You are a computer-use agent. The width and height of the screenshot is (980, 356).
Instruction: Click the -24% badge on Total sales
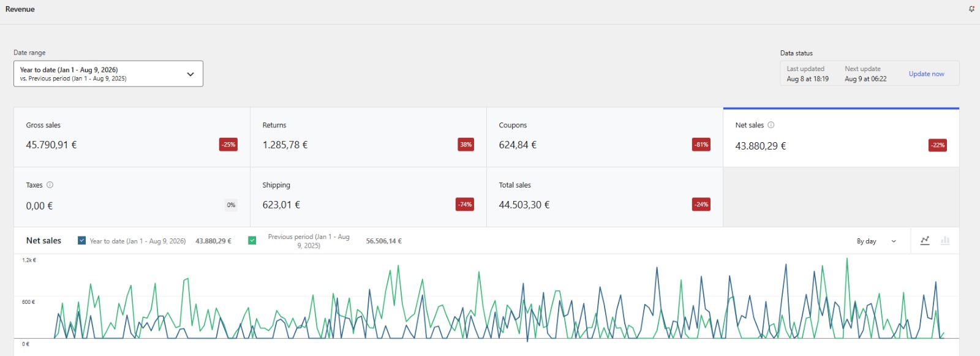[701, 205]
